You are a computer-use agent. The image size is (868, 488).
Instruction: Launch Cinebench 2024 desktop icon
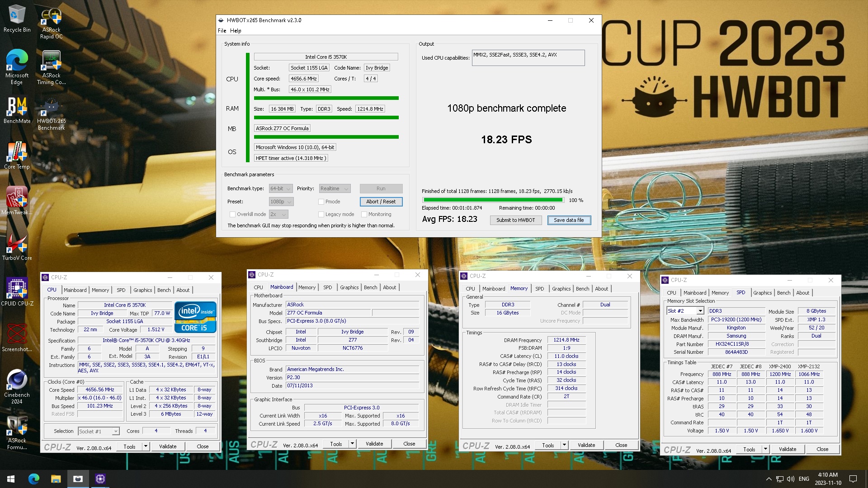pyautogui.click(x=17, y=387)
